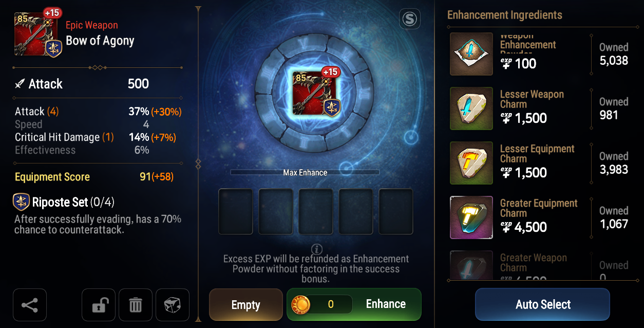Tap the share icon button
644x328 pixels.
pos(30,305)
